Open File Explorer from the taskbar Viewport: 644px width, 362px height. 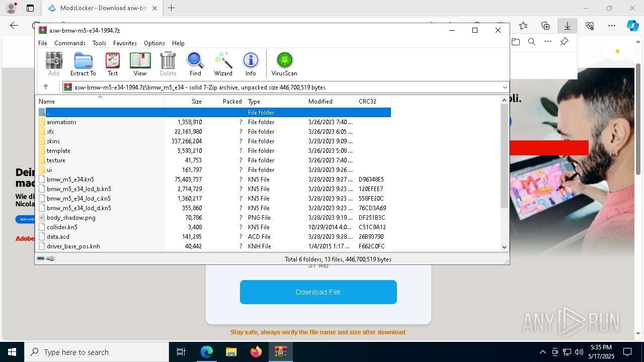pyautogui.click(x=231, y=352)
